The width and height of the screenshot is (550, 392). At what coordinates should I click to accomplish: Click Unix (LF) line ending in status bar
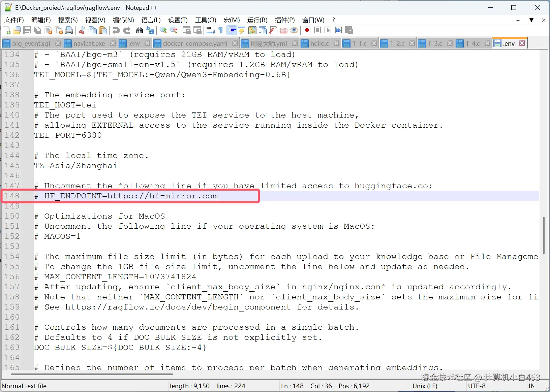click(425, 386)
